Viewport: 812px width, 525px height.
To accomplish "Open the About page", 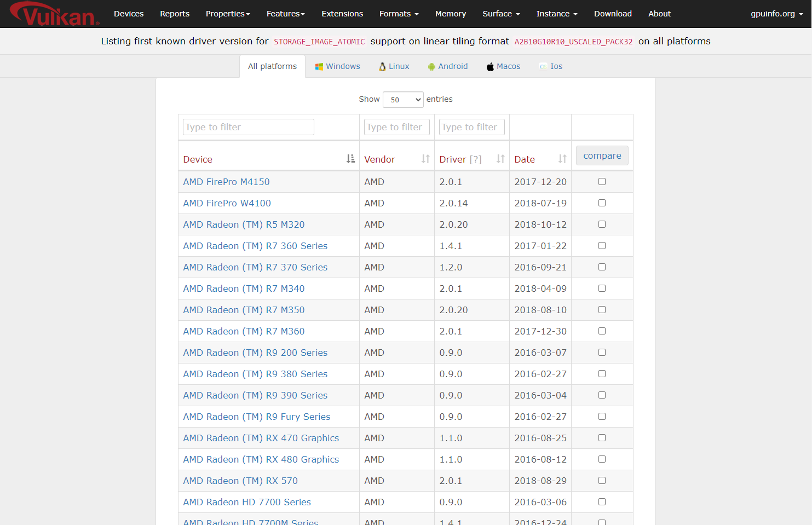I will (x=659, y=14).
